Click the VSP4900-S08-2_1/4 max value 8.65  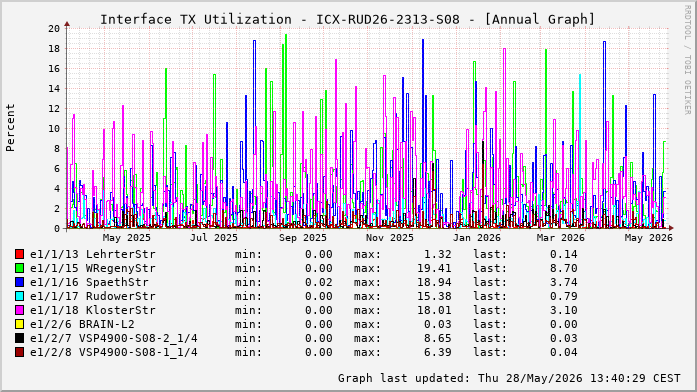coord(438,338)
